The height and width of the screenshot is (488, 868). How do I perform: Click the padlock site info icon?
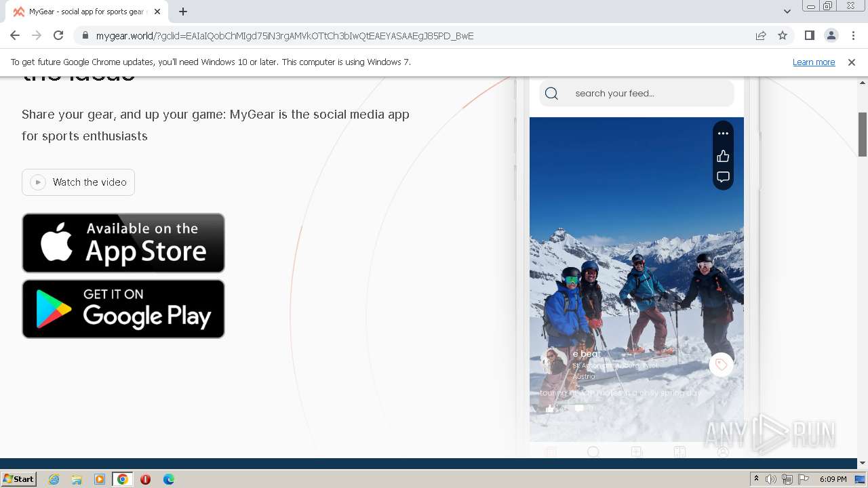[85, 36]
